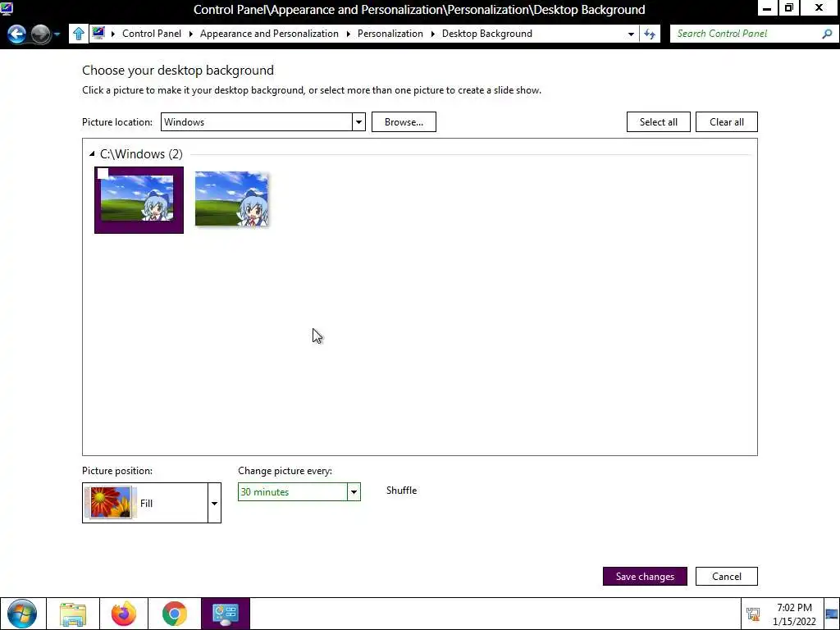Launch Firefox from taskbar
The width and height of the screenshot is (840, 630).
pyautogui.click(x=124, y=614)
